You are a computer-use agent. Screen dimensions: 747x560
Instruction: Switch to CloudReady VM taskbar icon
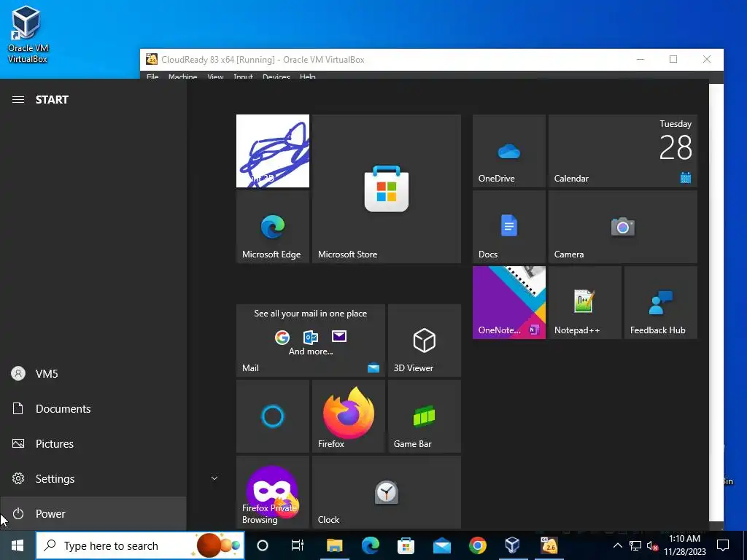[549, 545]
